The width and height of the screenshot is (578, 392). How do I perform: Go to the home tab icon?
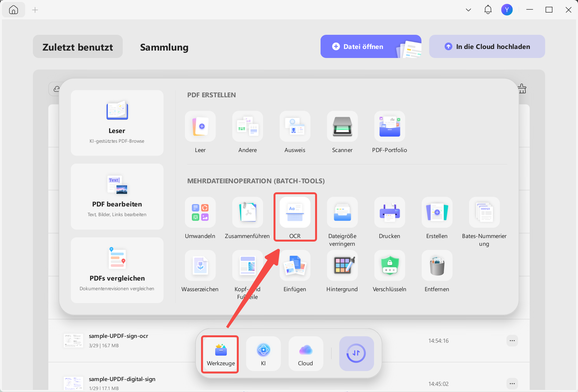tap(14, 10)
